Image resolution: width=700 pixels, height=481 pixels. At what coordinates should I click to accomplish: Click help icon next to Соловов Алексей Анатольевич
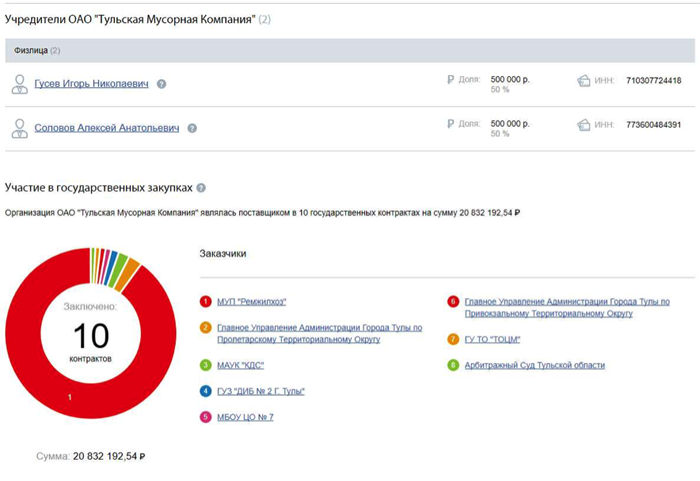(192, 129)
